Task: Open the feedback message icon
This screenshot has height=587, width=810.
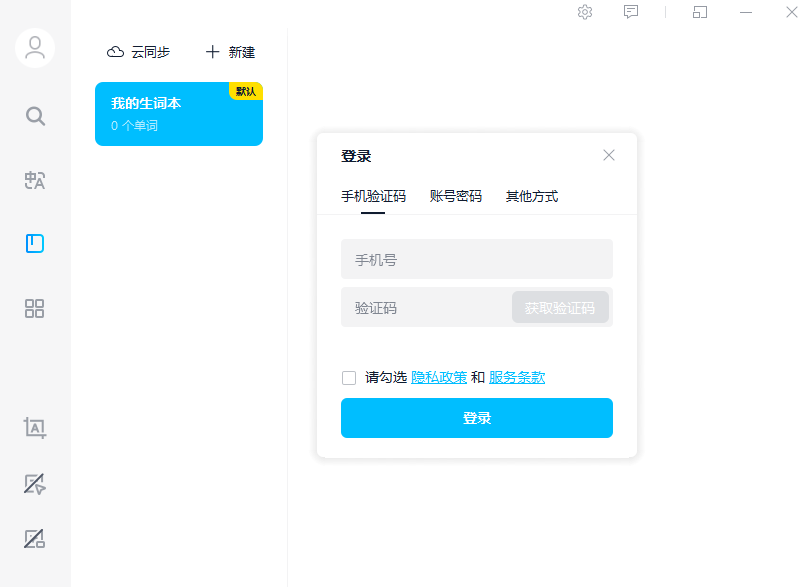Action: click(x=632, y=12)
